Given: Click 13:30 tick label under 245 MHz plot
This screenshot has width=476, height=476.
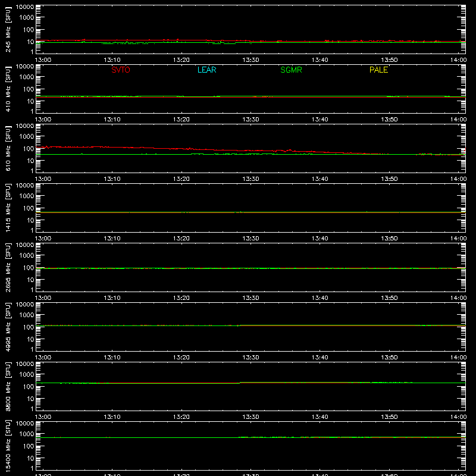Looking at the screenshot, I should [250, 60].
